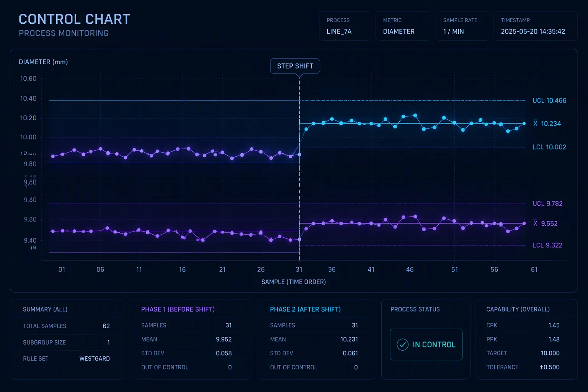Click the 9.40 y-axis tick label
The height and width of the screenshot is (392, 588).
[x=30, y=240]
